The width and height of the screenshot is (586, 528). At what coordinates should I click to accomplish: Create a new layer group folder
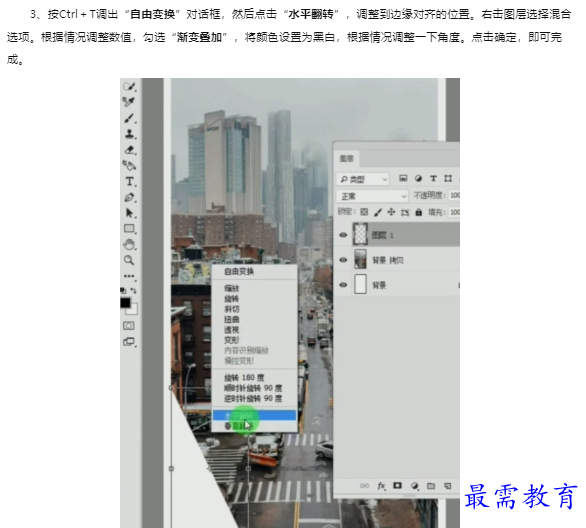coord(431,486)
